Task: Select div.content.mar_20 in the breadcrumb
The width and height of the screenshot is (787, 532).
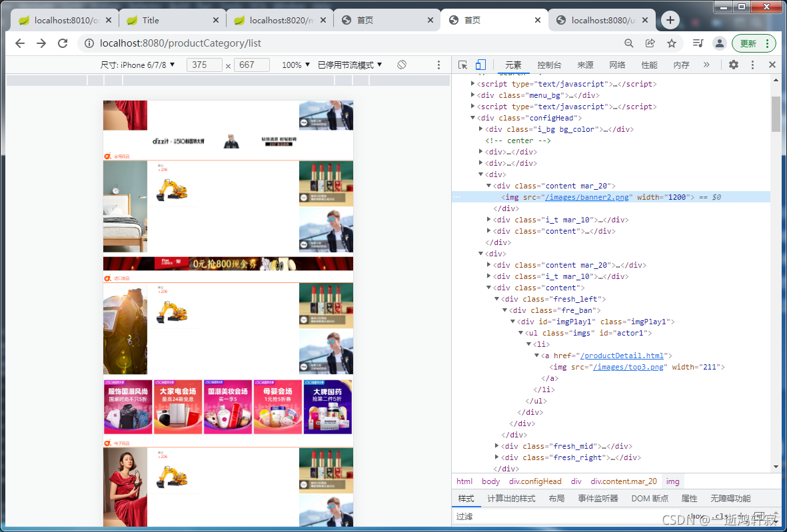Action: pos(623,481)
